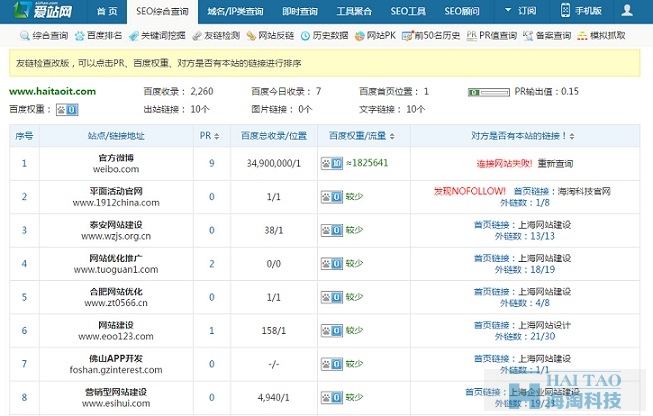This screenshot has height=416, width=653.
Task: Click 首页链接：海淘科技官网 in row 2
Action: tap(562, 192)
